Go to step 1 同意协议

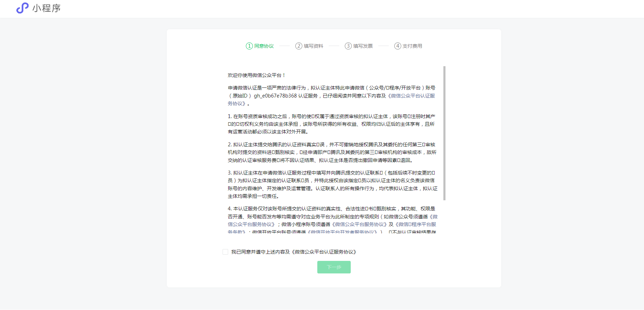[260, 46]
